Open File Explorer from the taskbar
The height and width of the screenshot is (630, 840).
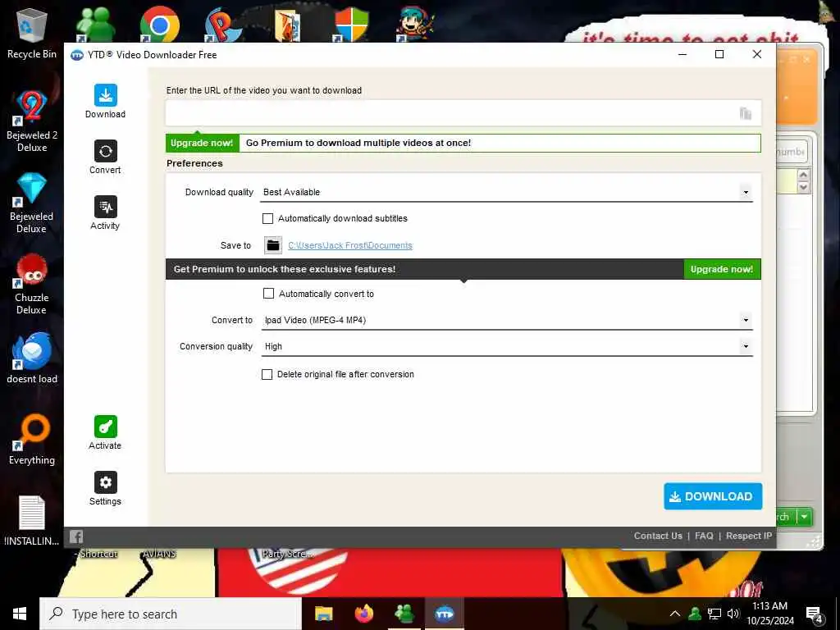pyautogui.click(x=323, y=614)
